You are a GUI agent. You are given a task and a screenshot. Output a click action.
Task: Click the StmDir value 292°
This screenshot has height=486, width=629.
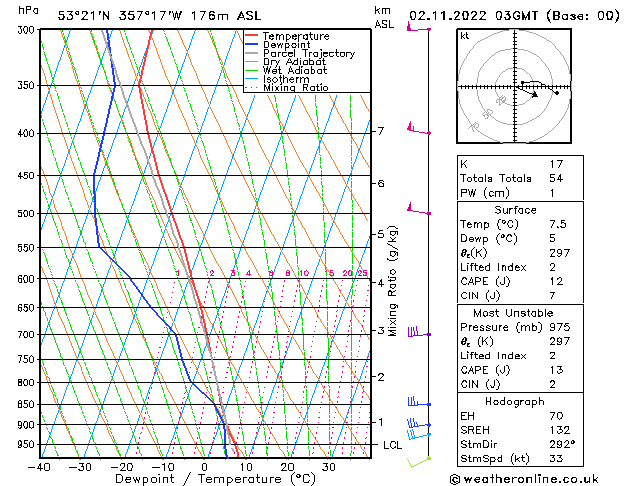(562, 445)
